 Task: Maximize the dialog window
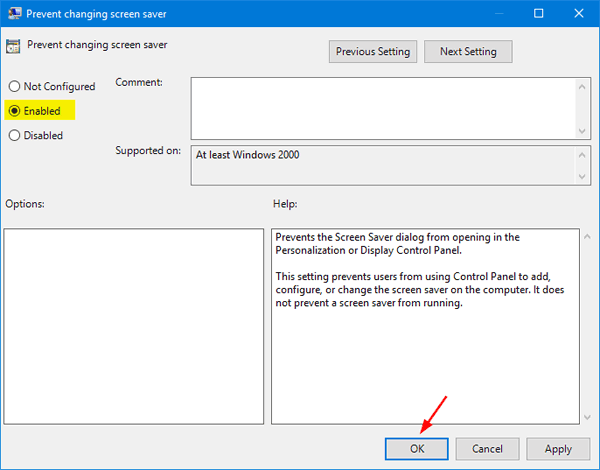click(x=538, y=13)
